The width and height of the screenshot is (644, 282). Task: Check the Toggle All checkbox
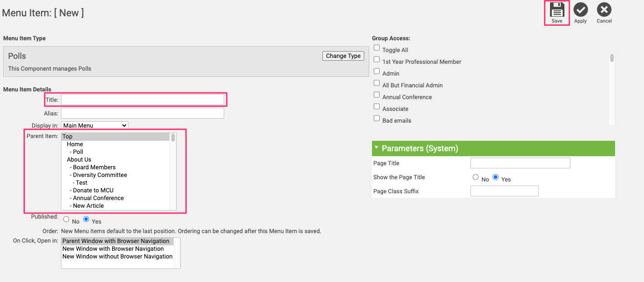pyautogui.click(x=376, y=48)
